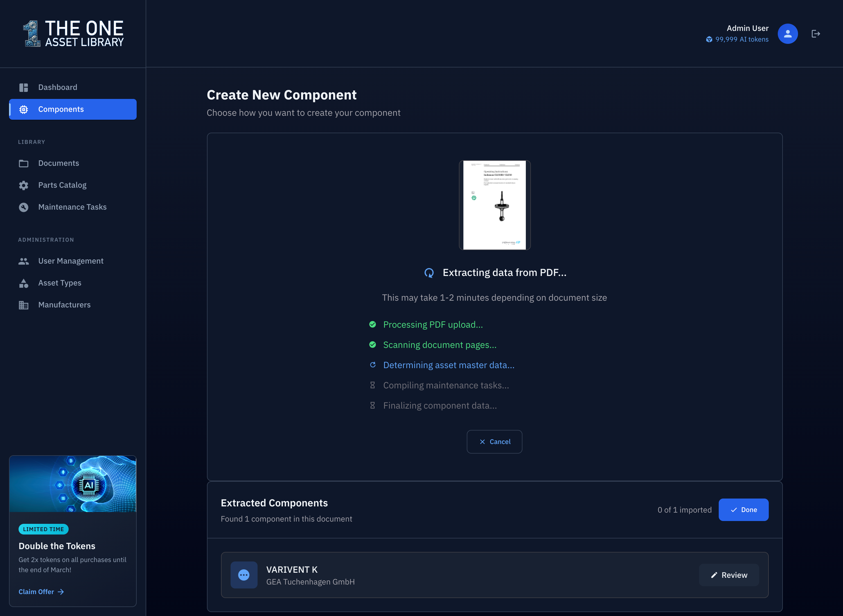Click the logout icon at top right
Screen dimensions: 843x616
816,33
